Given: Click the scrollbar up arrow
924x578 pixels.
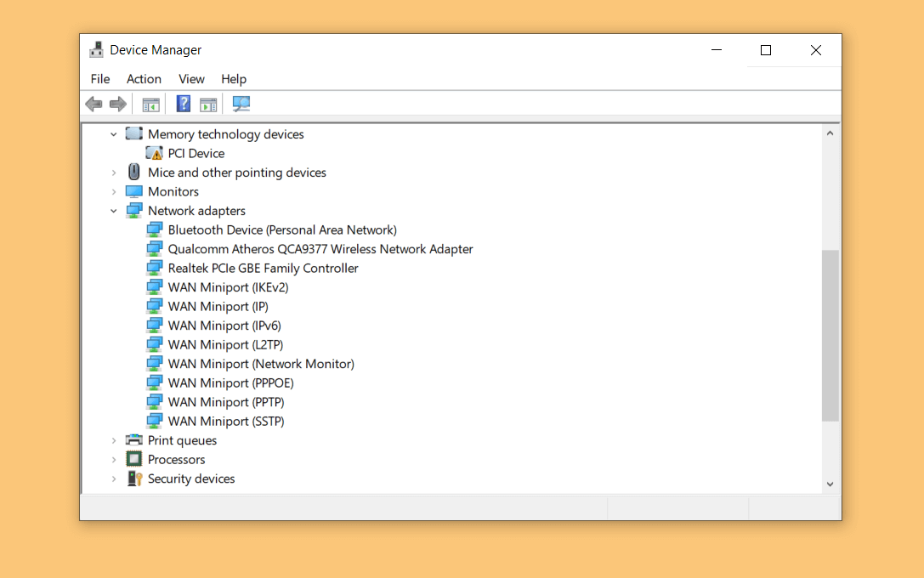Looking at the screenshot, I should [830, 133].
